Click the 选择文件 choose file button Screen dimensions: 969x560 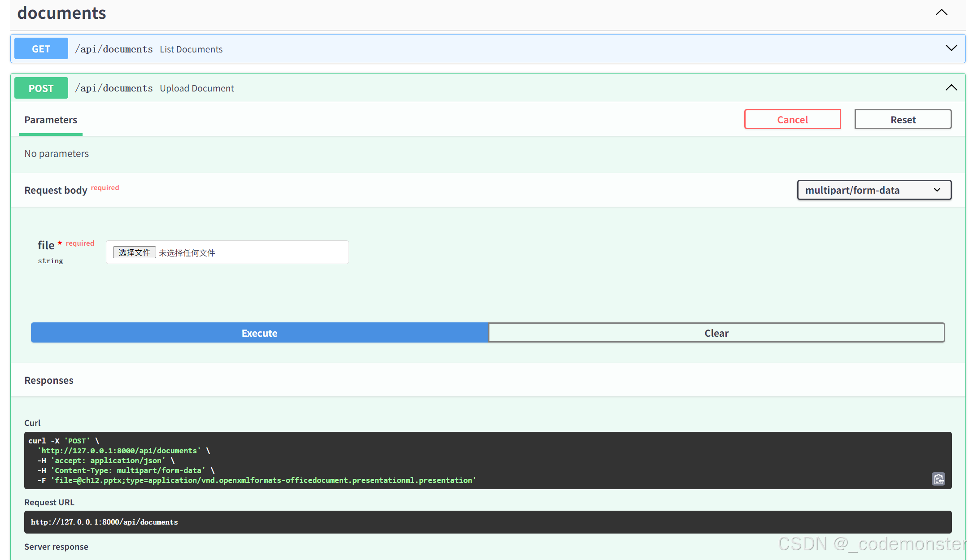tap(134, 252)
